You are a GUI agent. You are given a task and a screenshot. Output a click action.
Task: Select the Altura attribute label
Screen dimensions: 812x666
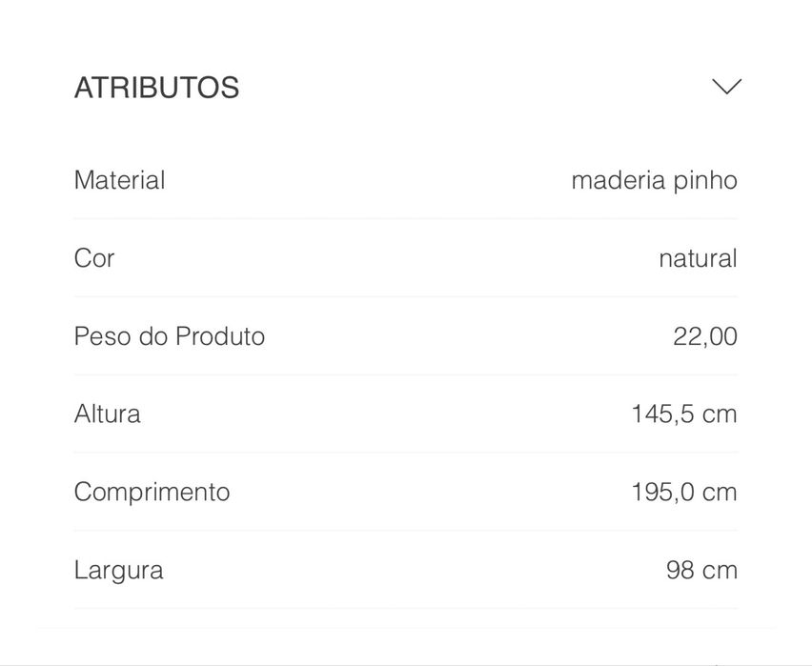(107, 414)
